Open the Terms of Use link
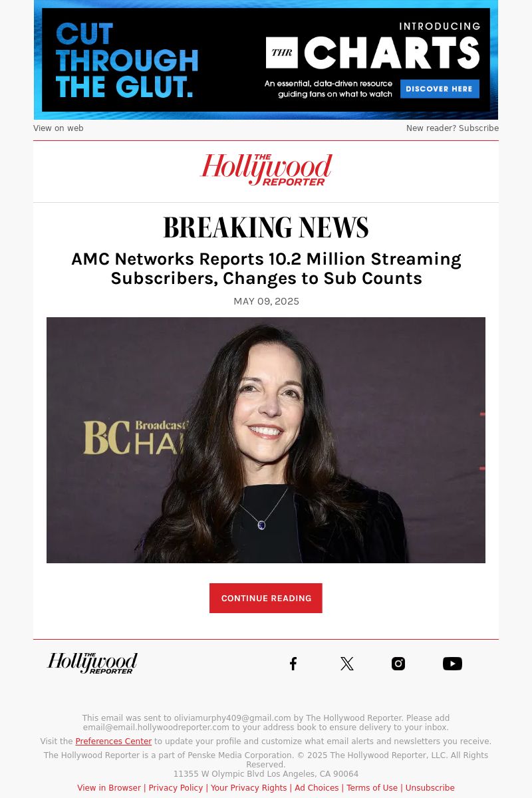Screen dimensions: 532x798 [372, 788]
